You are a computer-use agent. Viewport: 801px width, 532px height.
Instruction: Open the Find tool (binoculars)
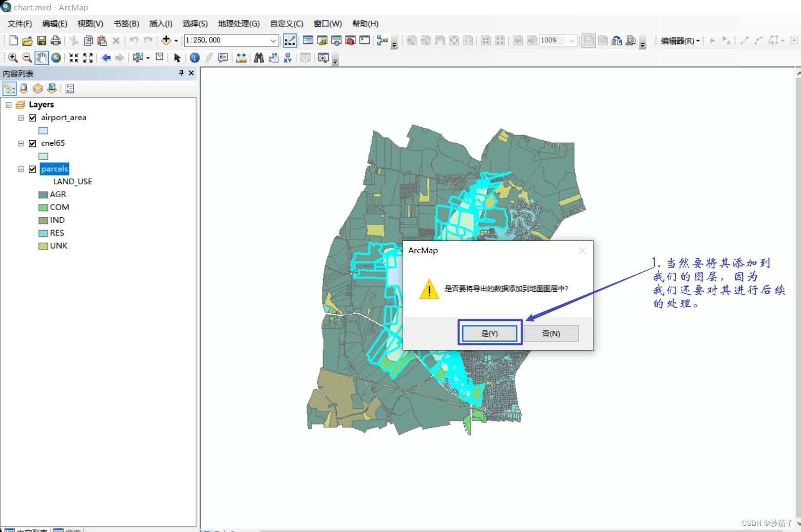[259, 58]
